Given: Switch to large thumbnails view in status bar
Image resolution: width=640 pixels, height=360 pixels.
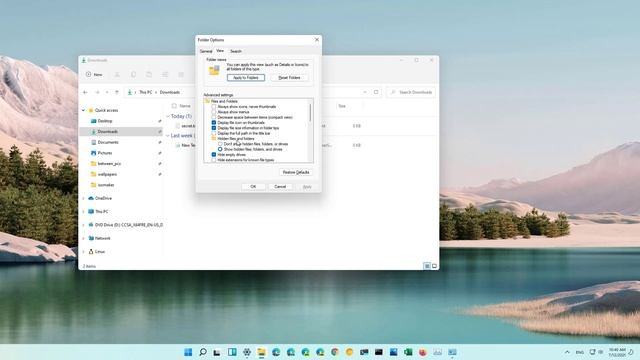Looking at the screenshot, I should 434,266.
